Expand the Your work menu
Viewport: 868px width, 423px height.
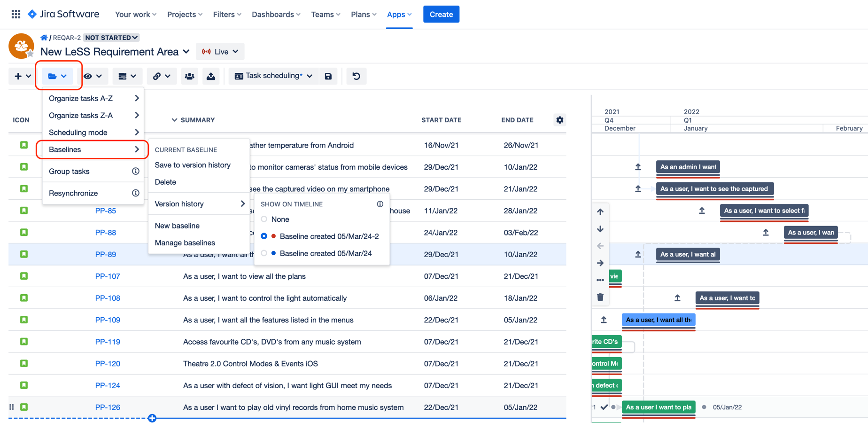pyautogui.click(x=136, y=14)
